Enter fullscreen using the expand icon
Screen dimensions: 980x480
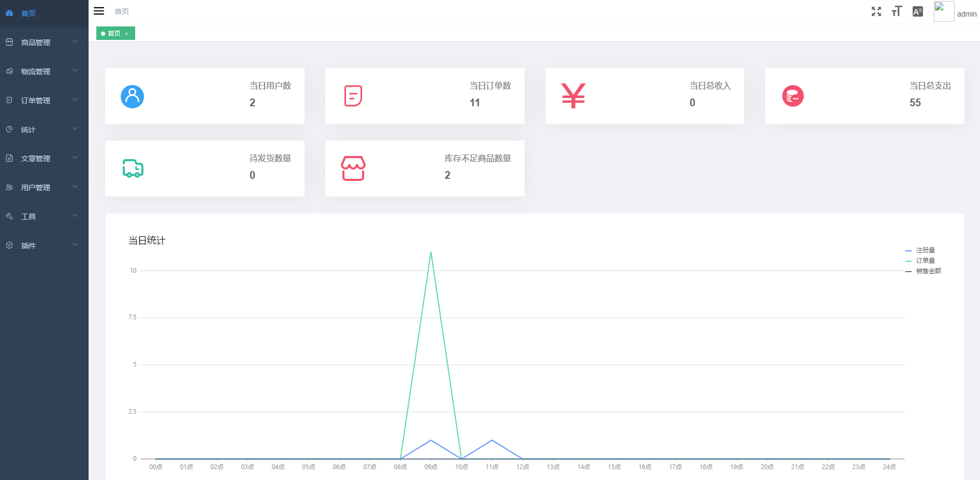[x=876, y=11]
